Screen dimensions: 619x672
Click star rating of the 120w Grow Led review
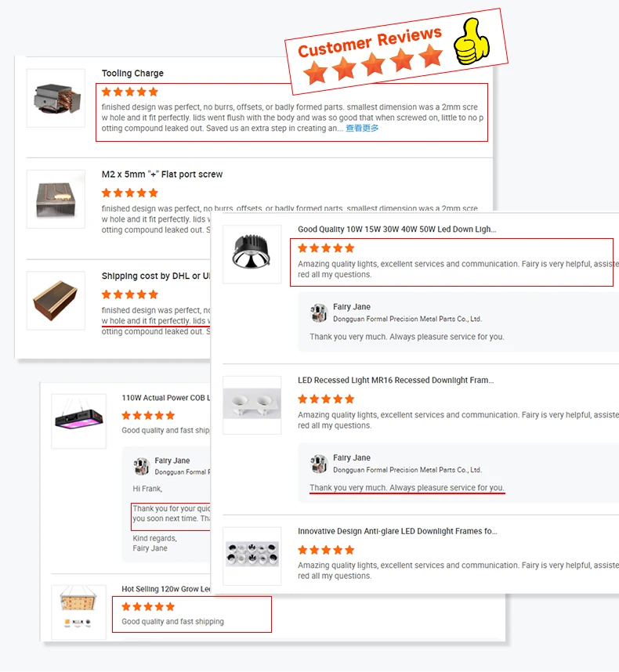[148, 606]
